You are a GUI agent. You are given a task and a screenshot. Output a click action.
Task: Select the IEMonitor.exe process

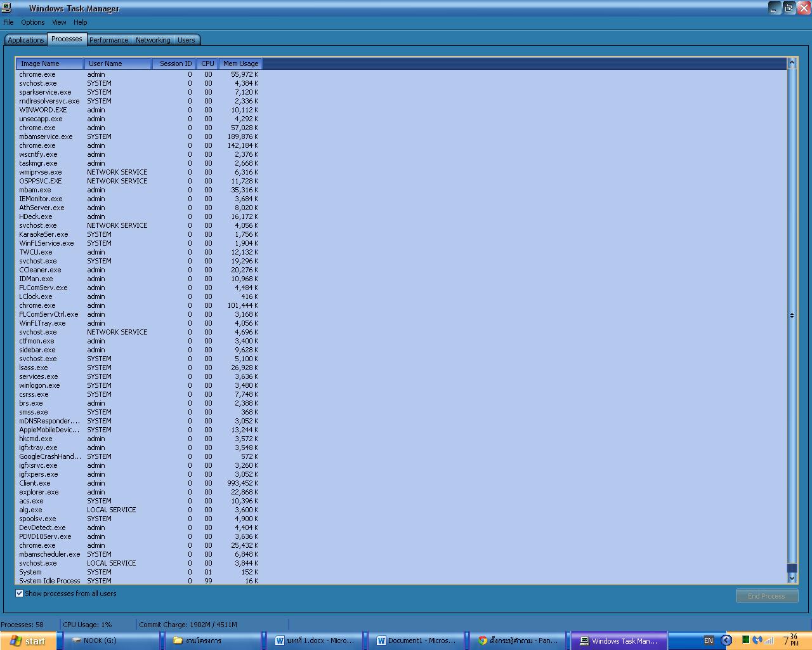pos(138,199)
